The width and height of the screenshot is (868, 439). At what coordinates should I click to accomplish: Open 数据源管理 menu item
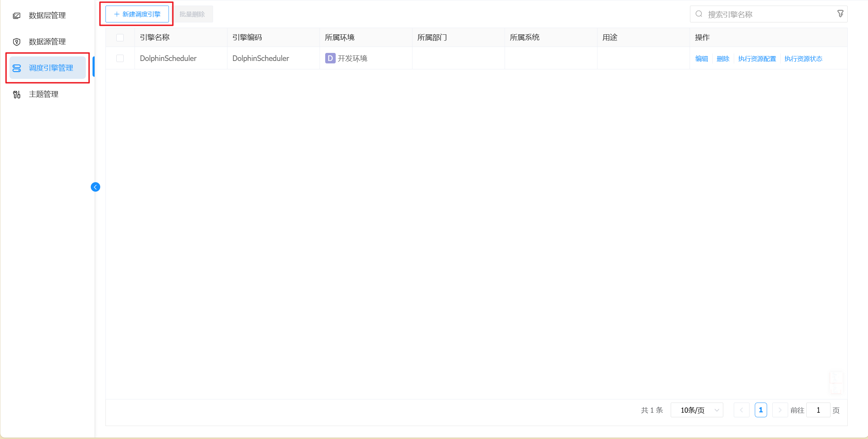tap(47, 42)
